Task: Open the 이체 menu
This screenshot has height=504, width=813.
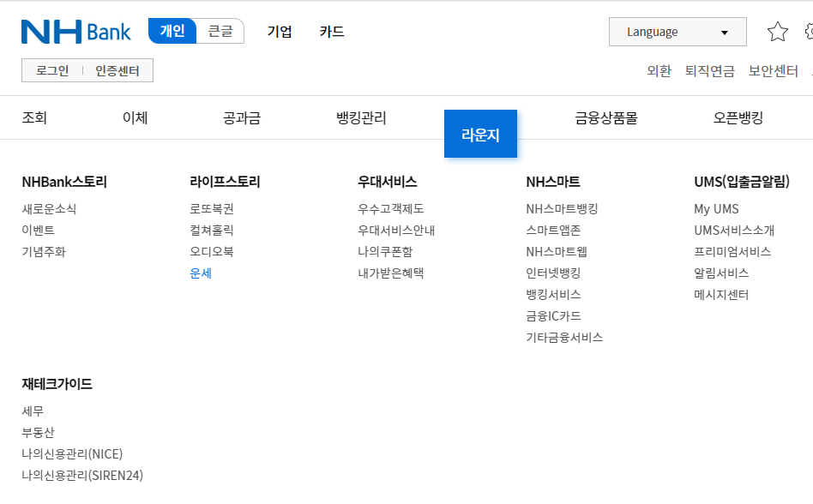Action: click(x=135, y=117)
